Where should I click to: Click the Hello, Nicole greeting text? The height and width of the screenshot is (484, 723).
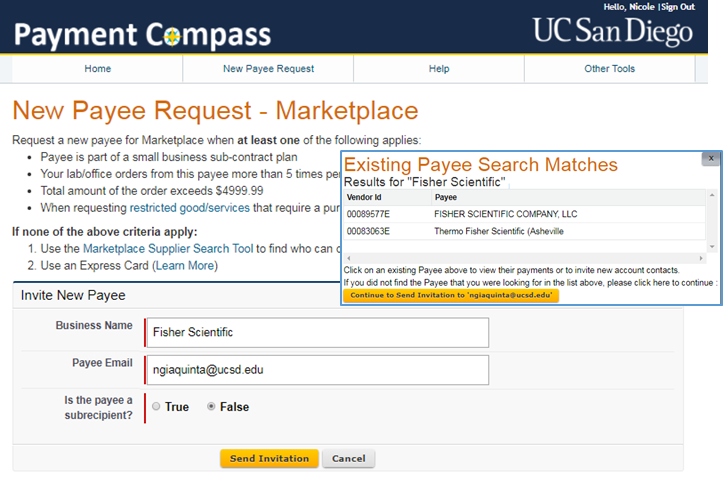(x=629, y=7)
